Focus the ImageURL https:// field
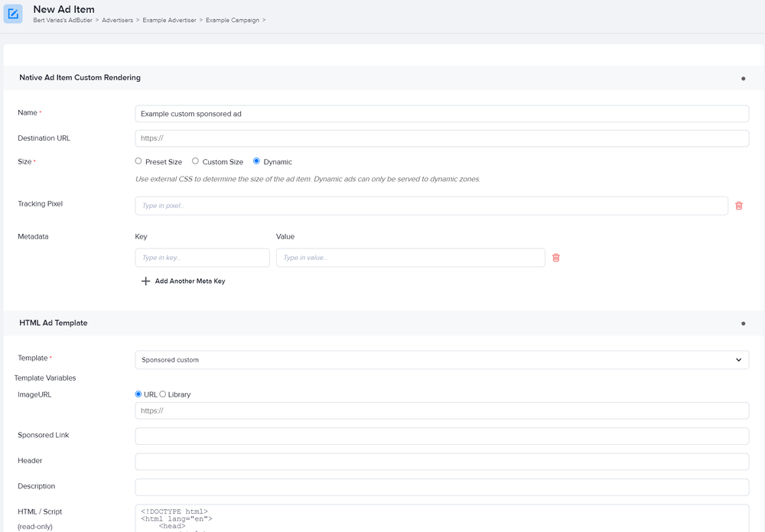Viewport: 765px width, 532px height. [x=442, y=410]
